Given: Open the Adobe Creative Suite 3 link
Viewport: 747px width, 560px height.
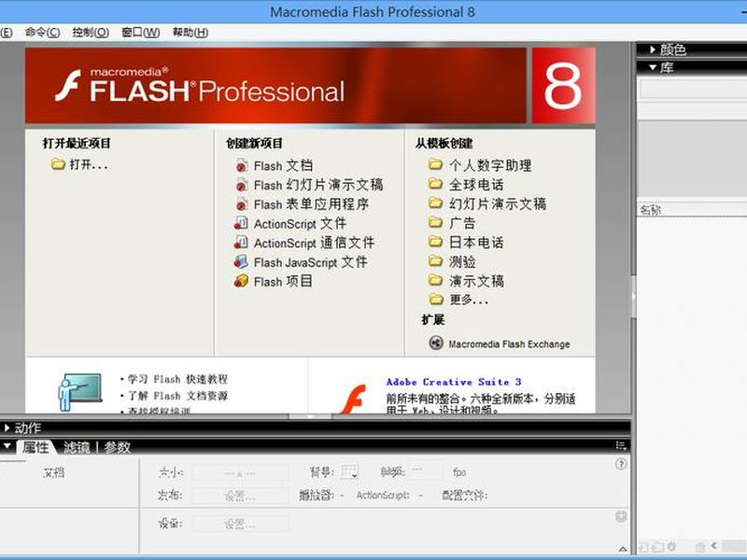Looking at the screenshot, I should coord(454,382).
